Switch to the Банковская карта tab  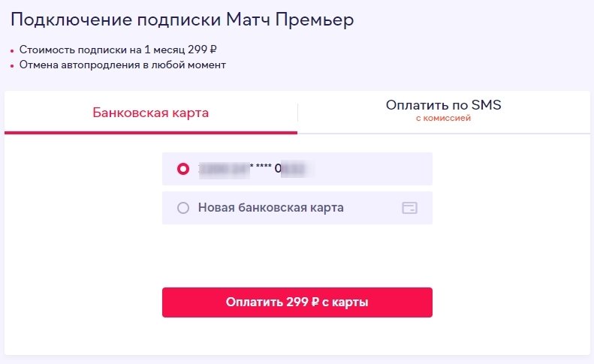(150, 113)
